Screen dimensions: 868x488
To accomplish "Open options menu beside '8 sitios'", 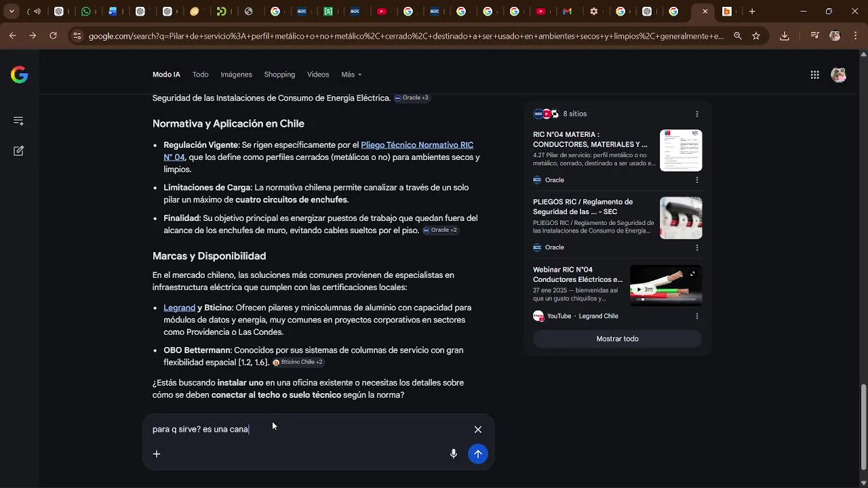I will 697,114.
